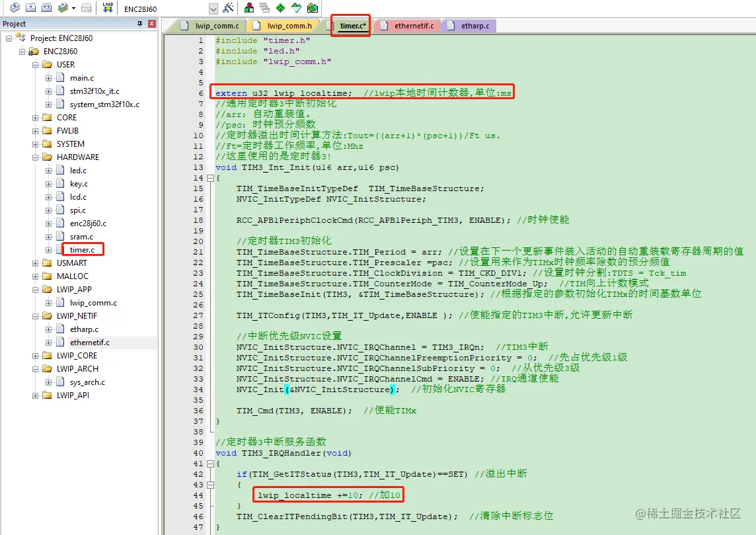Viewport: 756px width, 535px height.
Task: Click the Build target toolbar icon
Action: (30, 7)
